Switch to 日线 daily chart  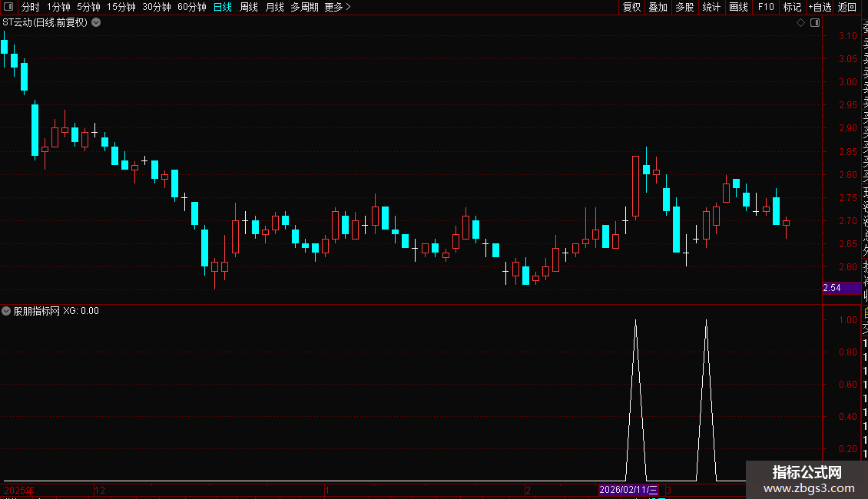[x=223, y=7]
